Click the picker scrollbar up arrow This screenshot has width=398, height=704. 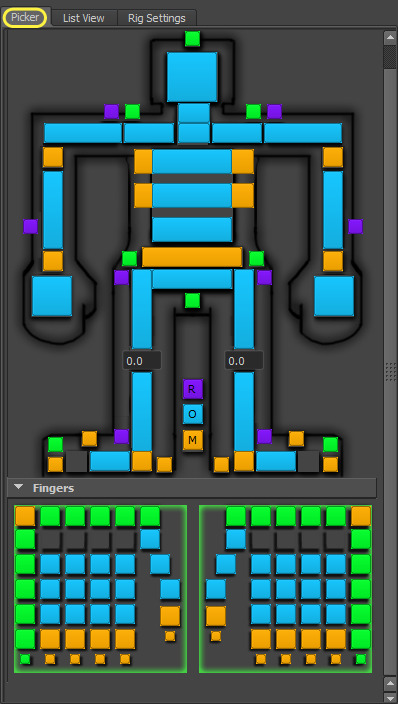[x=390, y=38]
